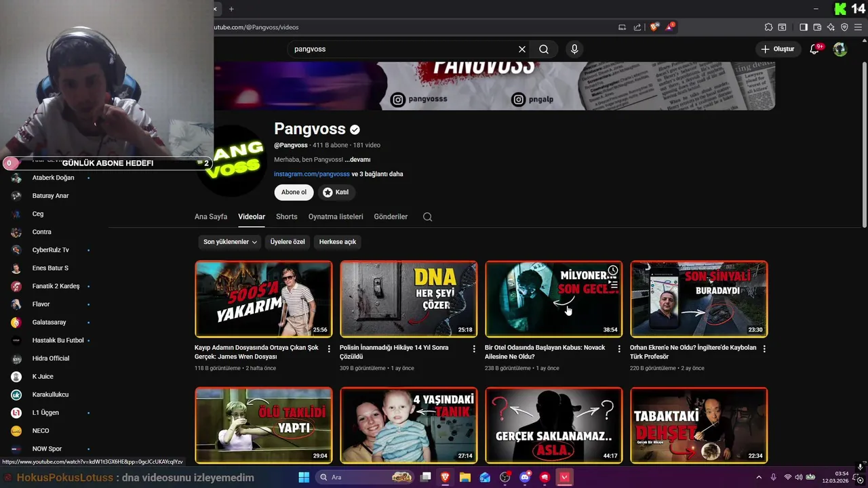Open Son Sinyali Buradaydı thumbnail
The image size is (868, 488).
click(699, 299)
